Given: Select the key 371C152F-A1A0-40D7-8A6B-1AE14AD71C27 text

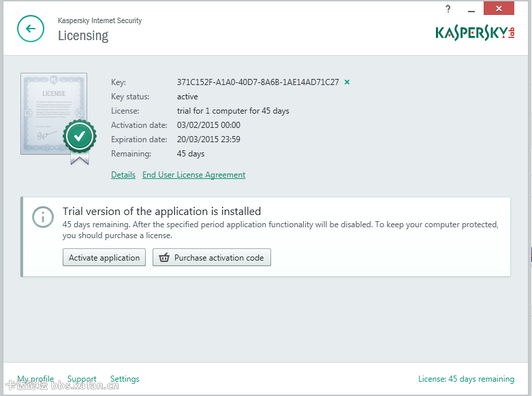Looking at the screenshot, I should point(258,82).
